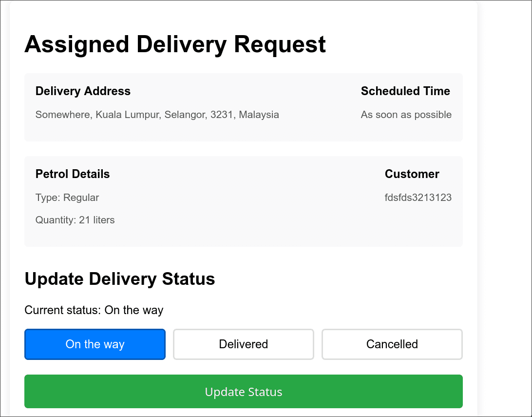Click the "Type: Regular" petrol text

(67, 198)
